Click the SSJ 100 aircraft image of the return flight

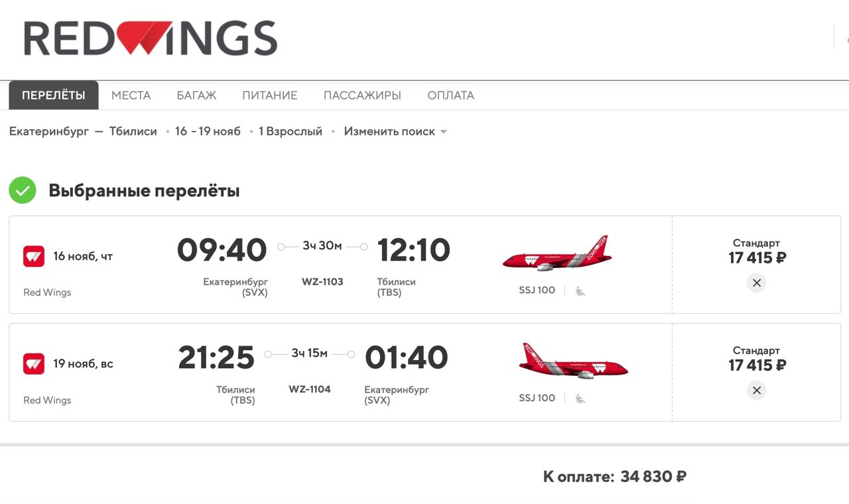[x=573, y=361]
